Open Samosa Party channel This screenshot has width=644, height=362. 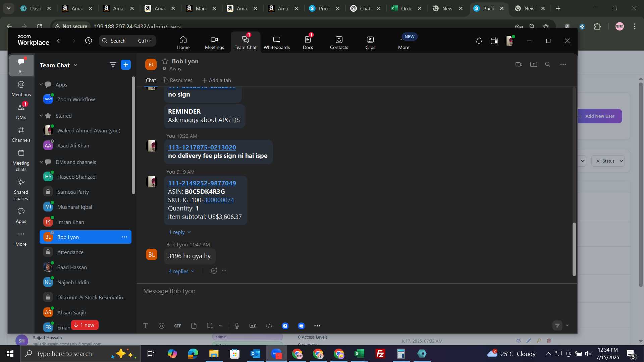click(x=85, y=192)
